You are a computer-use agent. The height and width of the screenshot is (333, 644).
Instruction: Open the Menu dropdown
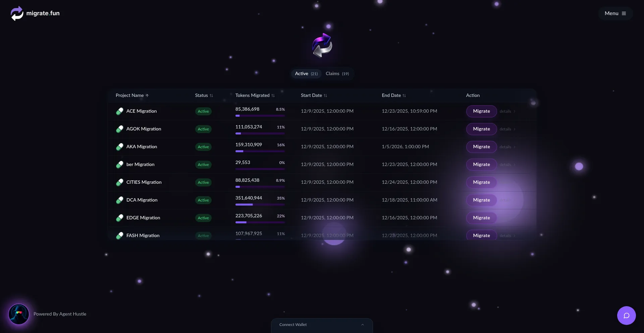pyautogui.click(x=615, y=13)
